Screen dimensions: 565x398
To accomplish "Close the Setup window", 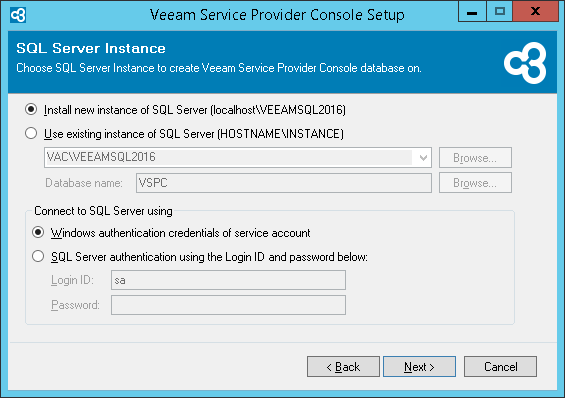I will tap(535, 11).
